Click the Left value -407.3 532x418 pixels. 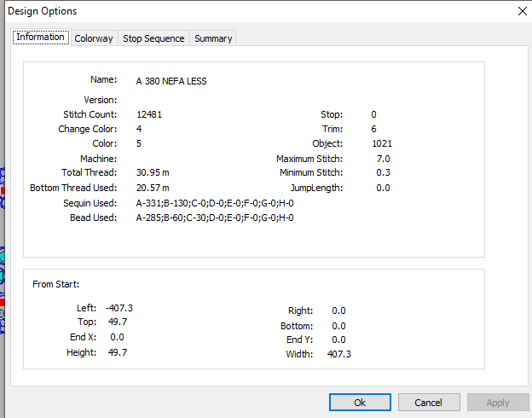tap(119, 308)
